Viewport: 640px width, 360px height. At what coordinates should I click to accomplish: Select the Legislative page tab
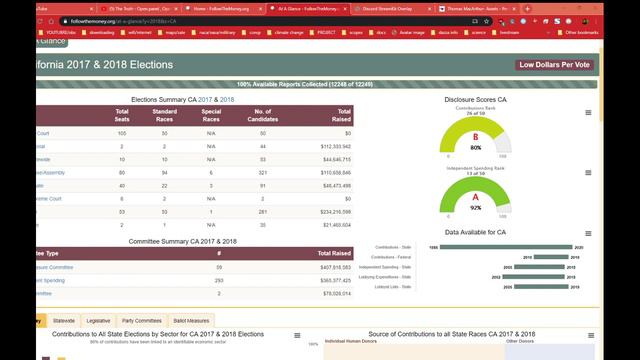coord(98,321)
